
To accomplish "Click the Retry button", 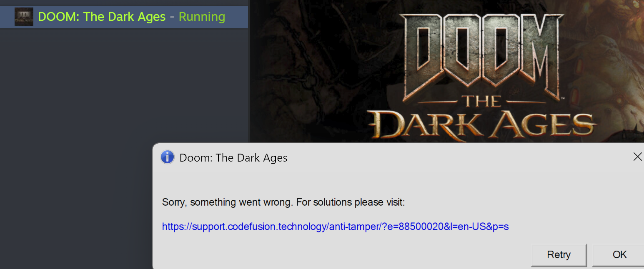I will [x=559, y=255].
